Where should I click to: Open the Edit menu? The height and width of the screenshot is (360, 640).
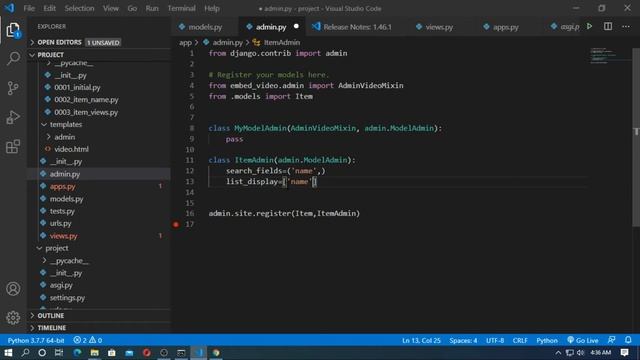pyautogui.click(x=49, y=8)
